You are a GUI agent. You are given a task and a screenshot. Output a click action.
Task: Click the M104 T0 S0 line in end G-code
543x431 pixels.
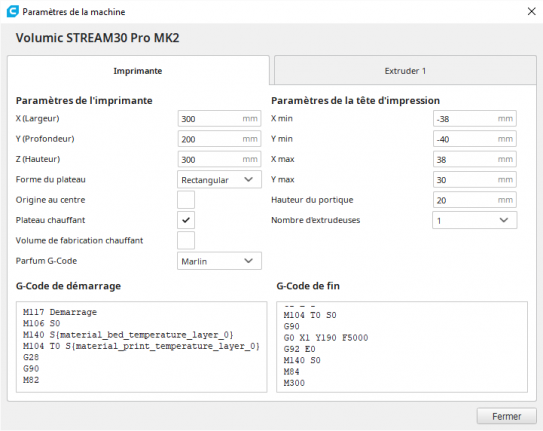pos(310,315)
